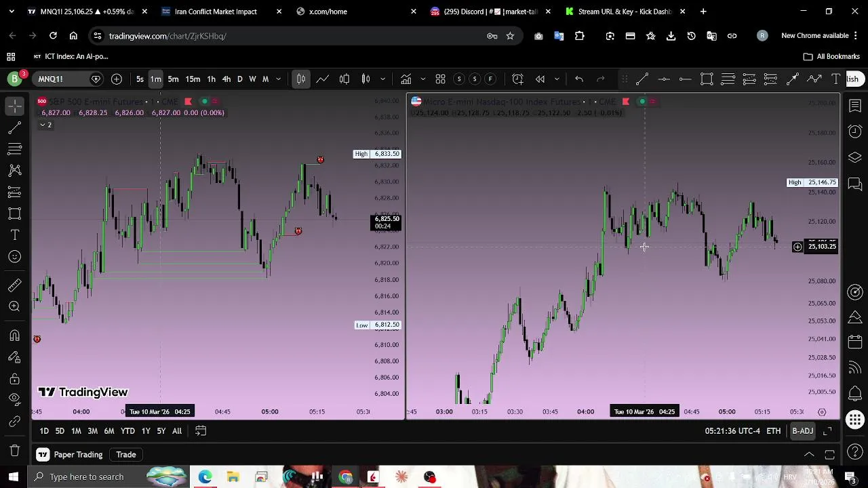Pick the arrow marker tool from favorites toolbar
Image resolution: width=868 pixels, height=488 pixels.
click(x=793, y=79)
